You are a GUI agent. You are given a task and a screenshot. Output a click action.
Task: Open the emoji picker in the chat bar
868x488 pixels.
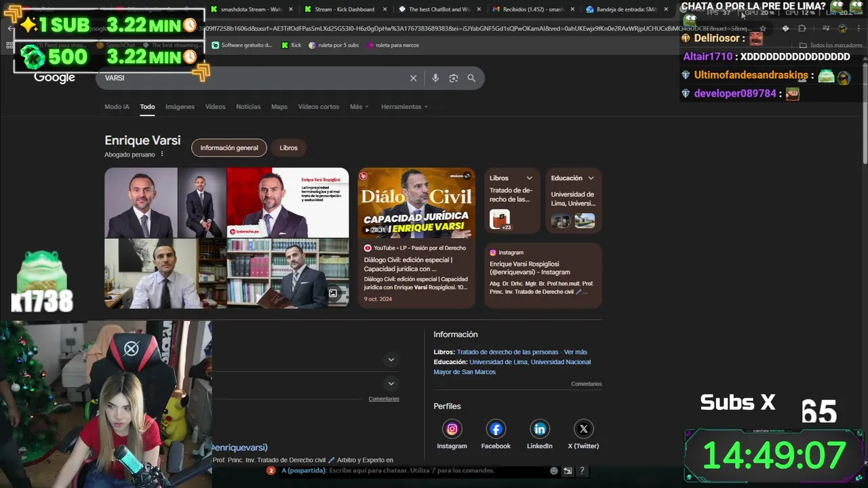click(554, 470)
